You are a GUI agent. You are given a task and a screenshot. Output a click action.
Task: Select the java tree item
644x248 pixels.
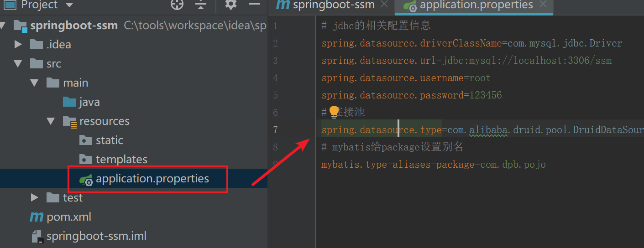pyautogui.click(x=89, y=102)
